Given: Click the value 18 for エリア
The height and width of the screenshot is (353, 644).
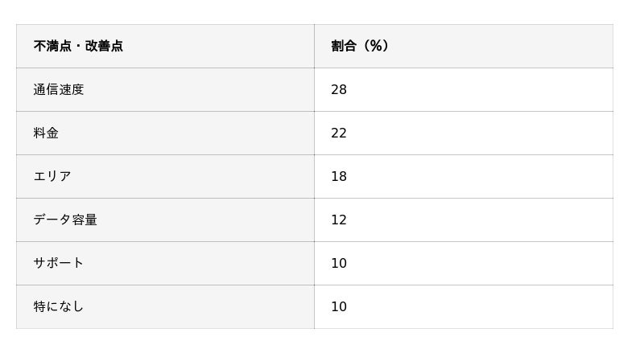Looking at the screenshot, I should pyautogui.click(x=339, y=176).
